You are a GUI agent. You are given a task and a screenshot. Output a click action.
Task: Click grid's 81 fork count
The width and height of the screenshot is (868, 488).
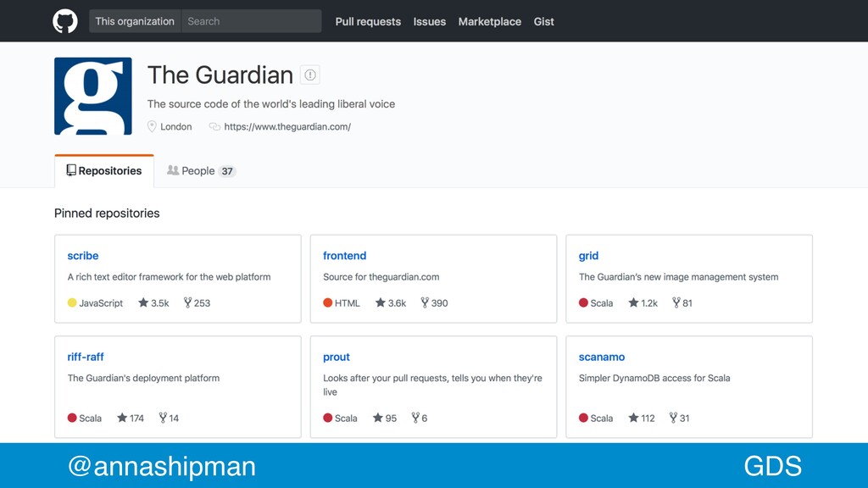tap(687, 303)
